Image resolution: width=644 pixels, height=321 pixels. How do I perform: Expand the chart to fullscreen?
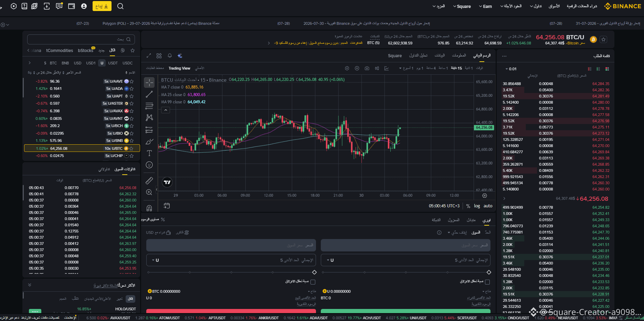tap(149, 56)
